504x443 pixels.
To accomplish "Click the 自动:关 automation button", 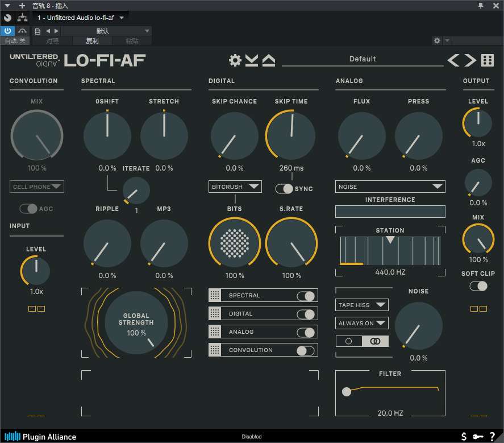I will tap(15, 41).
